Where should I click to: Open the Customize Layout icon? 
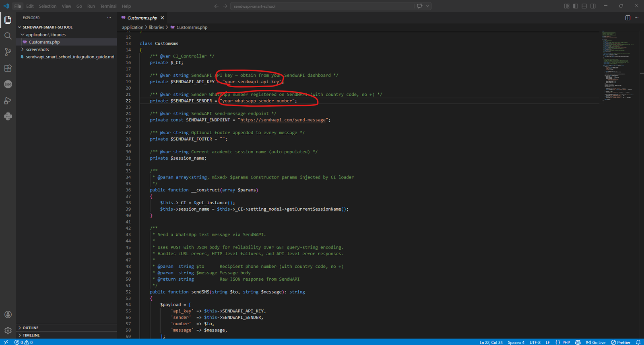click(567, 6)
